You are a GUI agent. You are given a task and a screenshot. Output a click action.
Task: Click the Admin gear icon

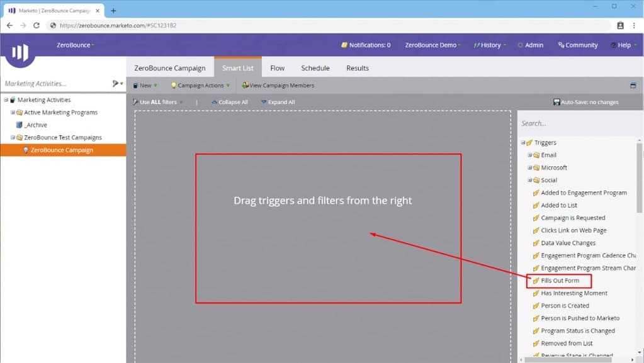(x=521, y=45)
